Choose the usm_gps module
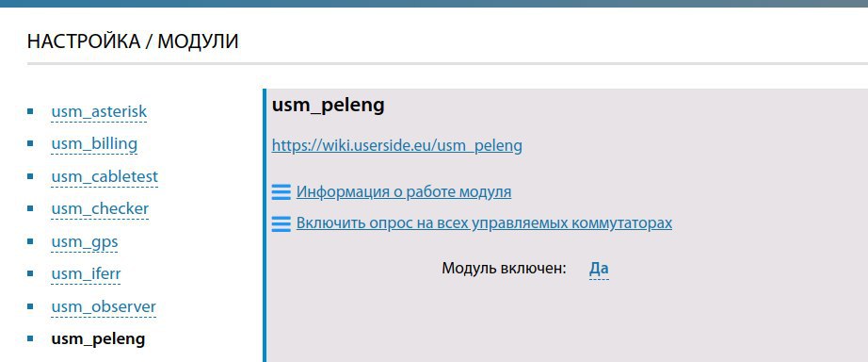 pos(85,242)
